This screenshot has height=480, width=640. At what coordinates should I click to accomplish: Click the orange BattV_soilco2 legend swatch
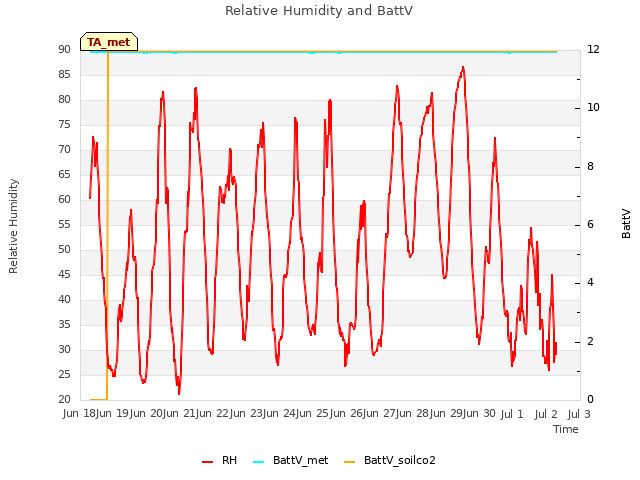tap(349, 462)
